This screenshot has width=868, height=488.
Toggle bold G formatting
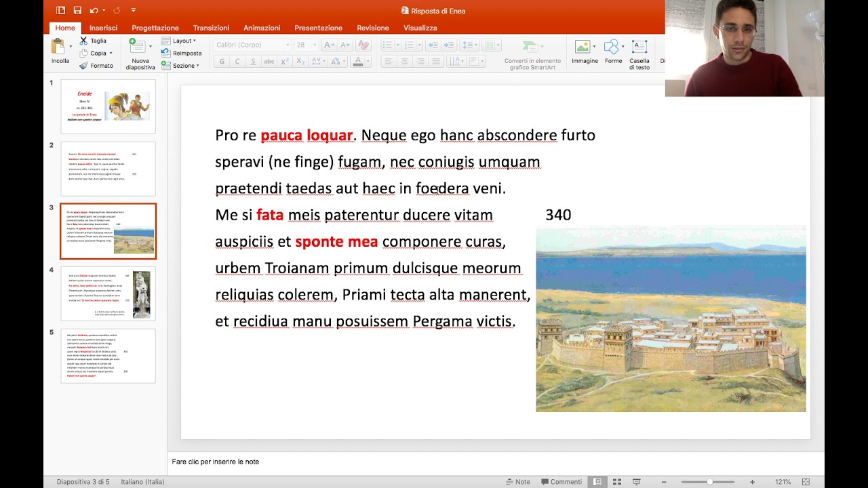tap(221, 62)
